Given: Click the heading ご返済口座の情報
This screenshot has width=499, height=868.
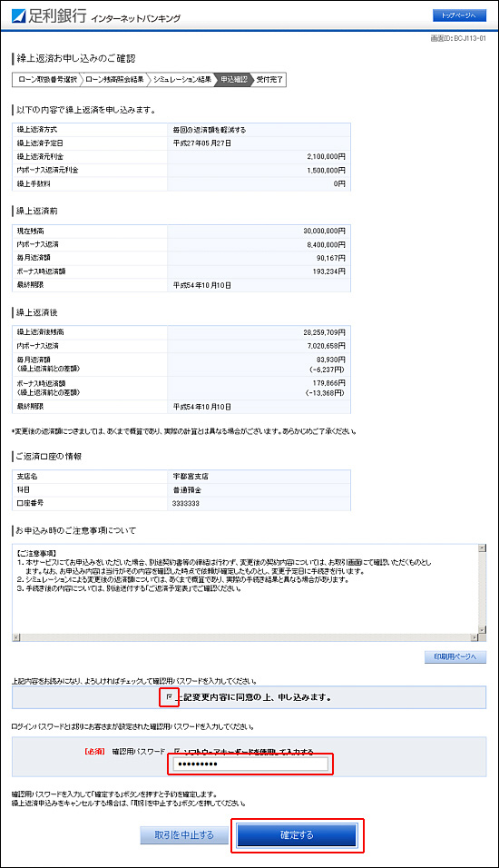Looking at the screenshot, I should 49,456.
